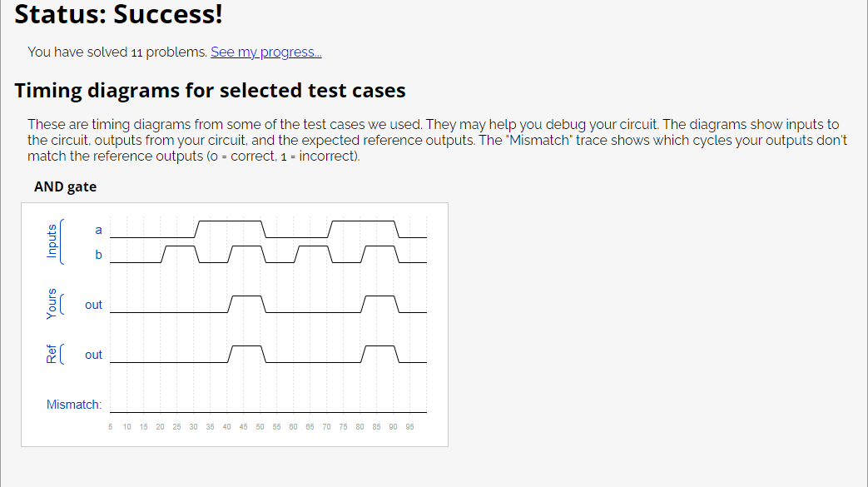Click time marker 25 on the axis
This screenshot has width=868, height=487.
pos(176,427)
